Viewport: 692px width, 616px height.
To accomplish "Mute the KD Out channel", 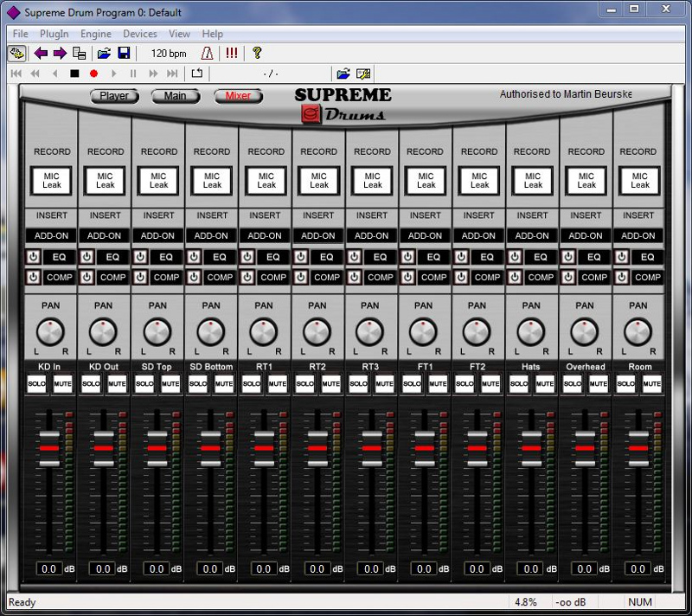I will pyautogui.click(x=117, y=383).
